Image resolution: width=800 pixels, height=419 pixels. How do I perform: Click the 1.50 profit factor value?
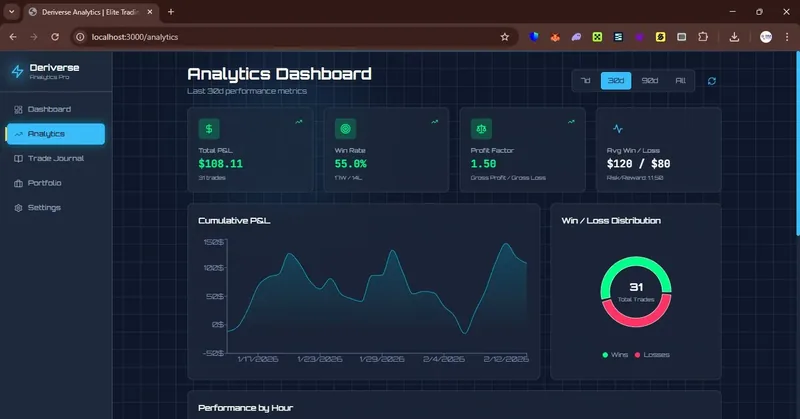(x=483, y=164)
